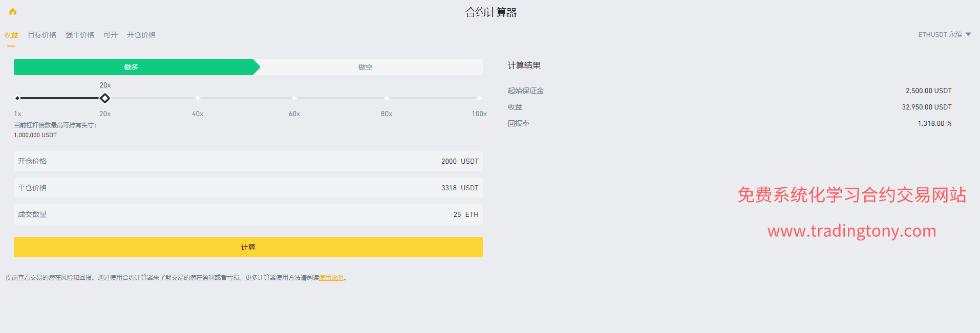Click the yellow home icon
Image resolution: width=980 pixels, height=333 pixels.
(x=13, y=12)
